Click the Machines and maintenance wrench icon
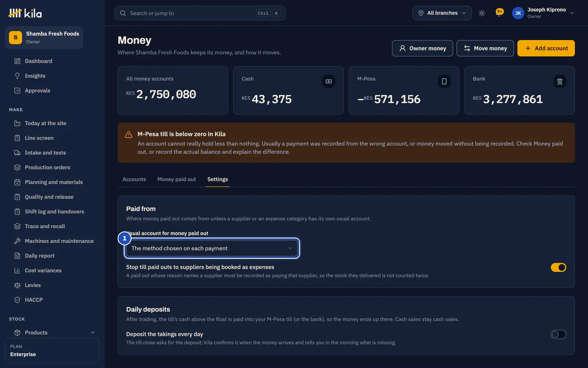This screenshot has width=588, height=368. (17, 241)
